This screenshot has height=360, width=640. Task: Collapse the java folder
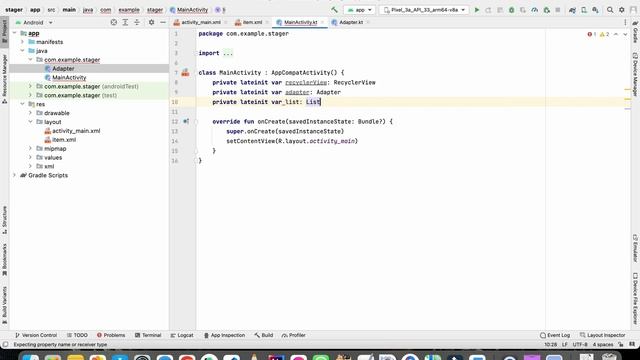click(22, 51)
